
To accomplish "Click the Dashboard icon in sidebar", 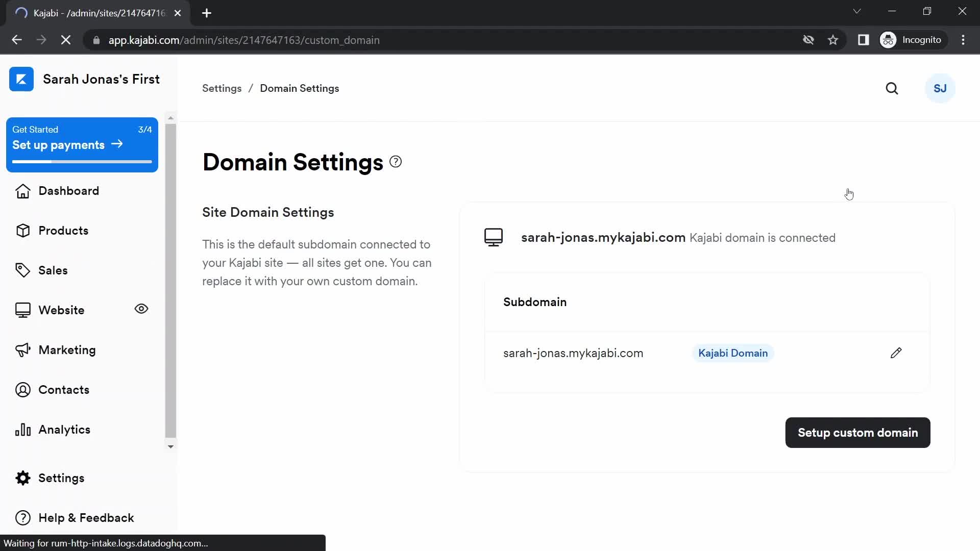I will [x=21, y=190].
